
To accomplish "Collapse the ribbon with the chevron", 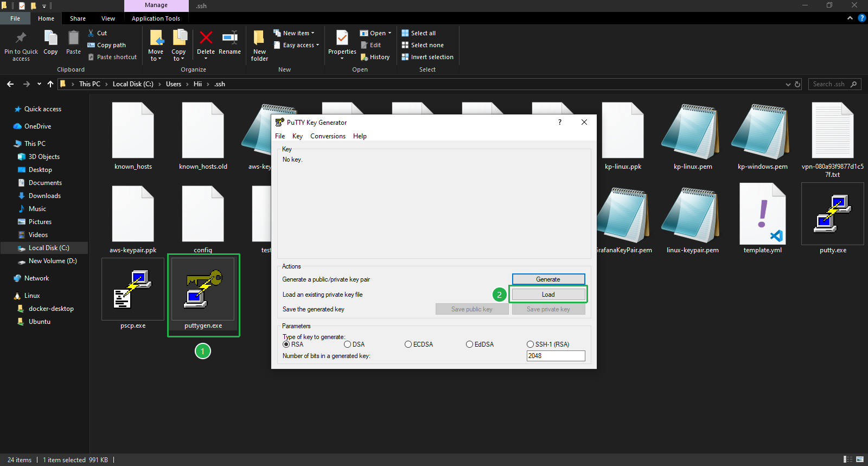I will point(850,18).
